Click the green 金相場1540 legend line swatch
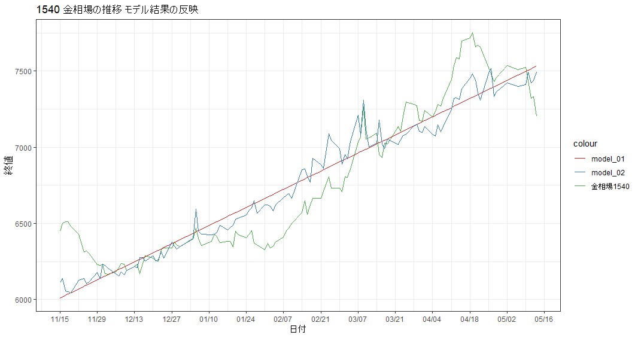The image size is (644, 338). [x=580, y=187]
